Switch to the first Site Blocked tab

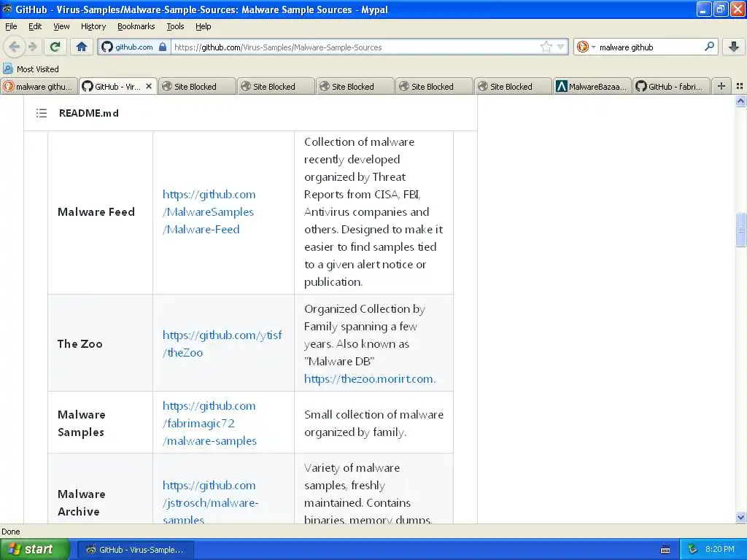[x=197, y=86]
